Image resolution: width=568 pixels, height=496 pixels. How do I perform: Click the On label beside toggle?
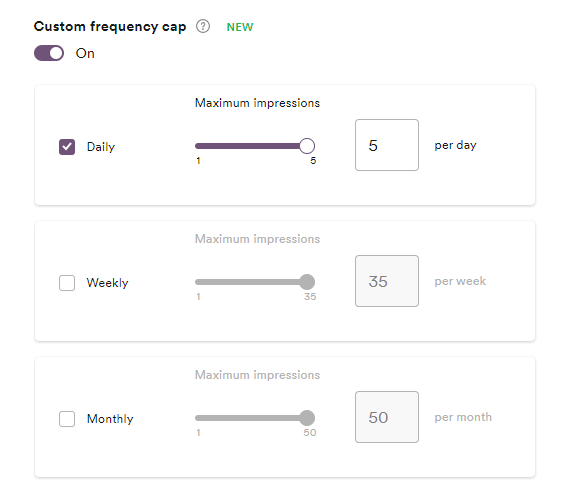[x=85, y=53]
